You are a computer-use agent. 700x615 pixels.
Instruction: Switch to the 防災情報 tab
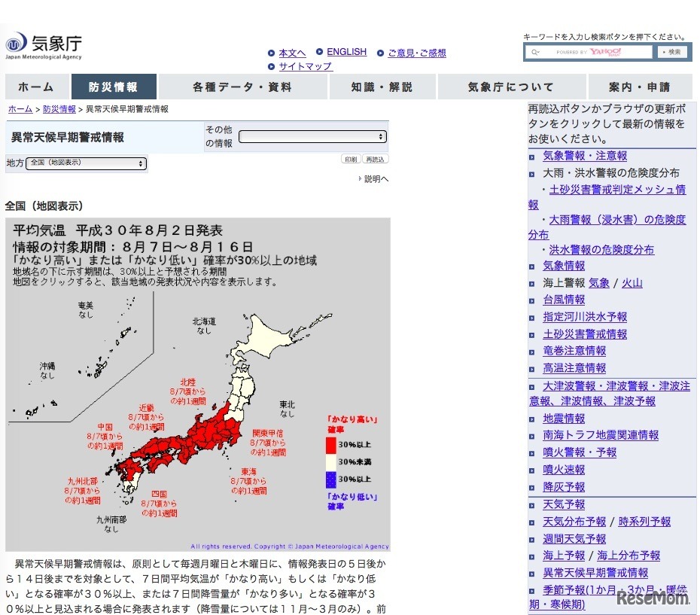click(x=113, y=87)
